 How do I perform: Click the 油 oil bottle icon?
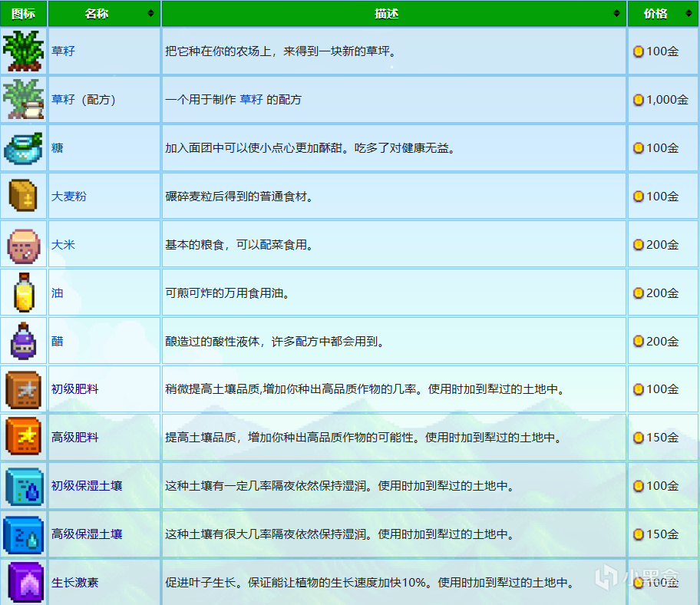24,293
